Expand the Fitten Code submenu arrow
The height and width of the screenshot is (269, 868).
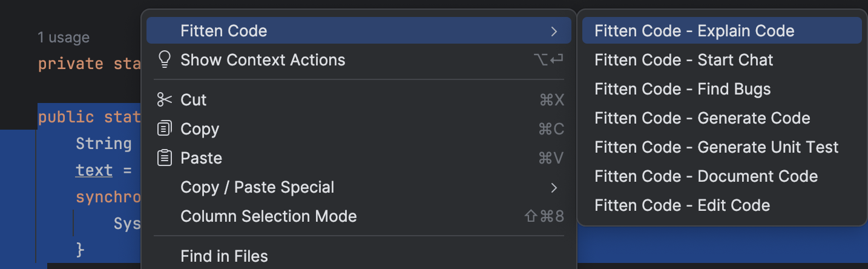point(554,31)
